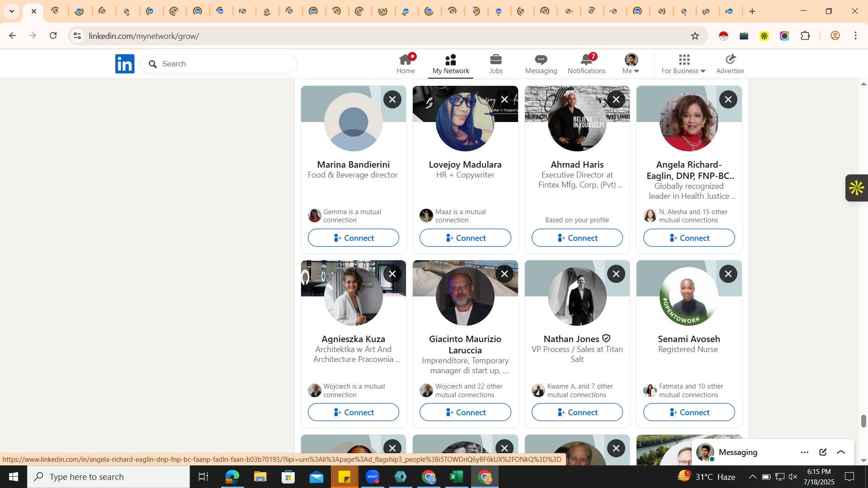Dismiss Ahmad Haris suggestion card

(616, 99)
